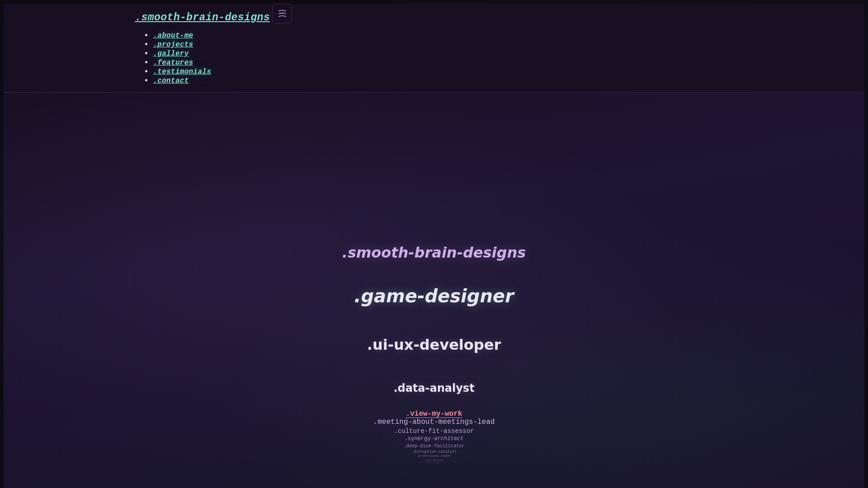This screenshot has height=488, width=868.
Task: Click the .game-designer title text
Action: [x=434, y=296]
